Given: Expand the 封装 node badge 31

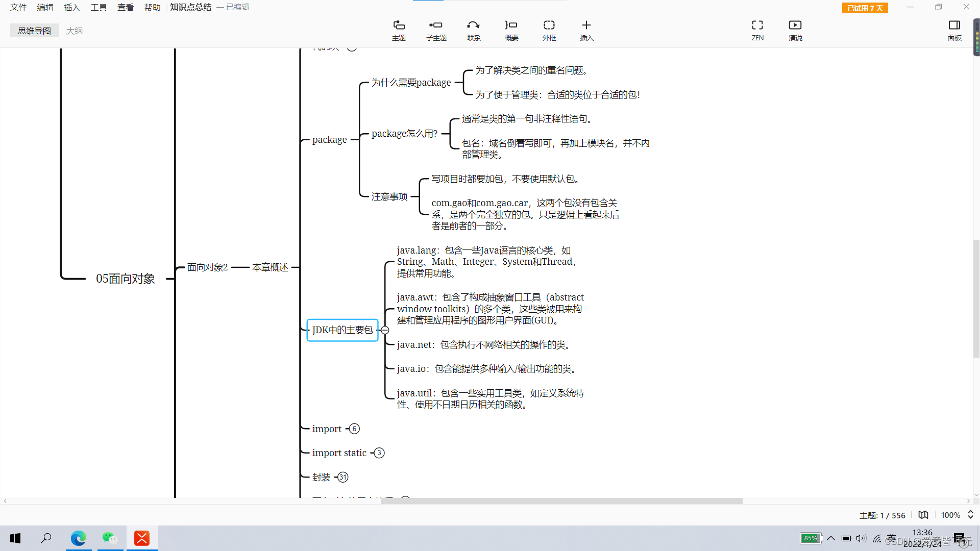Looking at the screenshot, I should tap(343, 477).
